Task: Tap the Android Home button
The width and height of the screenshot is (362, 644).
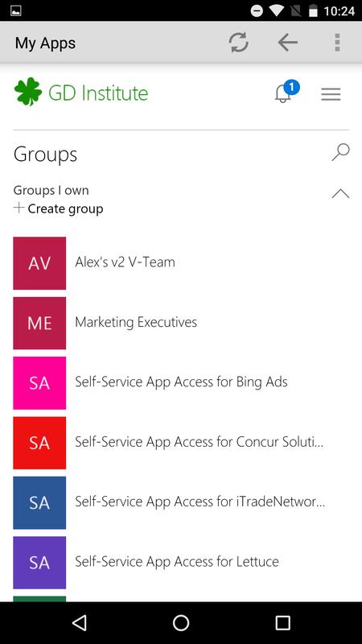Action: [x=181, y=622]
